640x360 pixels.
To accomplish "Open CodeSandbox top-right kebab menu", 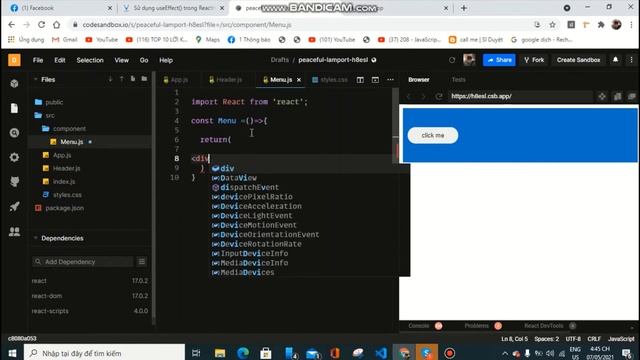I will tap(631, 60).
